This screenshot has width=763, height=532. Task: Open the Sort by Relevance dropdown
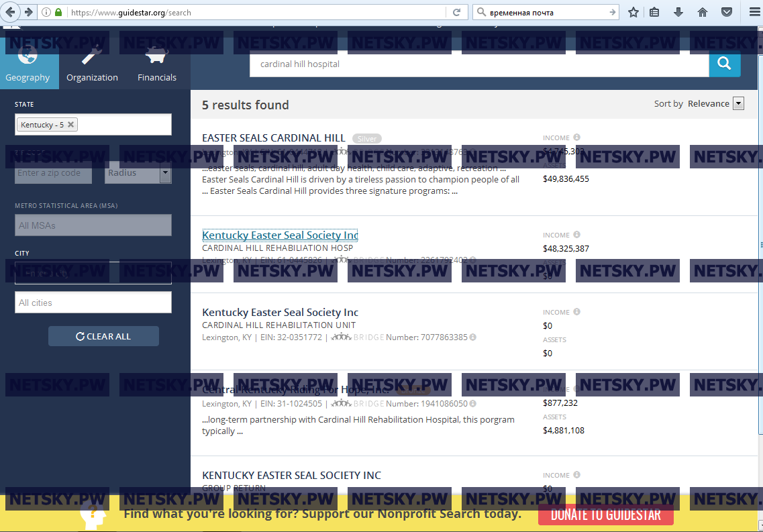[738, 103]
